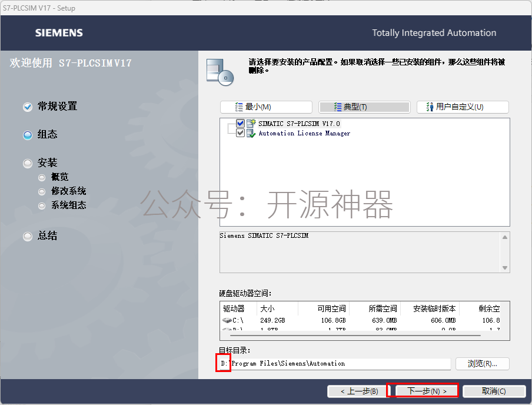532x405 pixels.
Task: Click the Automation License Manager tree label
Action: (304, 134)
